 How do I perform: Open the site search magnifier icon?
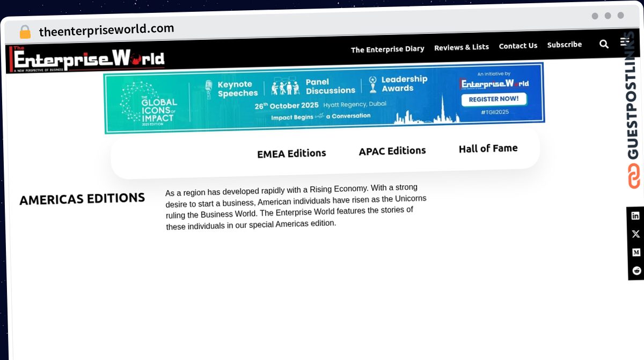pos(604,44)
